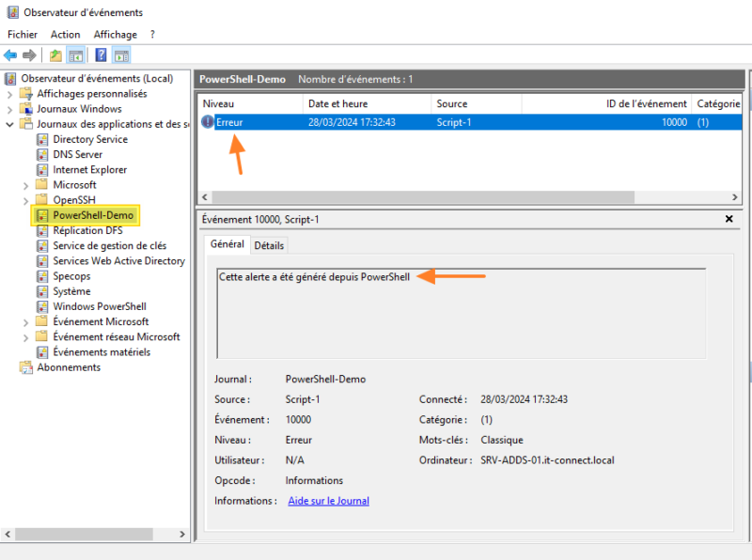The image size is (752, 560).
Task: Click the Back arrow toolbar icon
Action: tap(10, 55)
